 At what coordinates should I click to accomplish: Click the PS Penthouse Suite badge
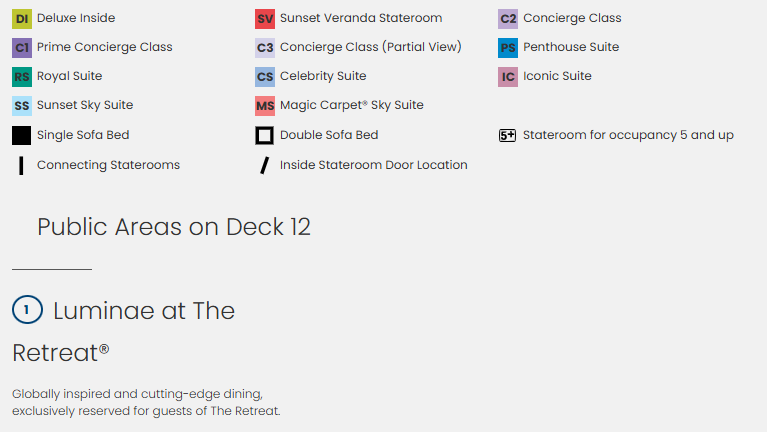508,47
